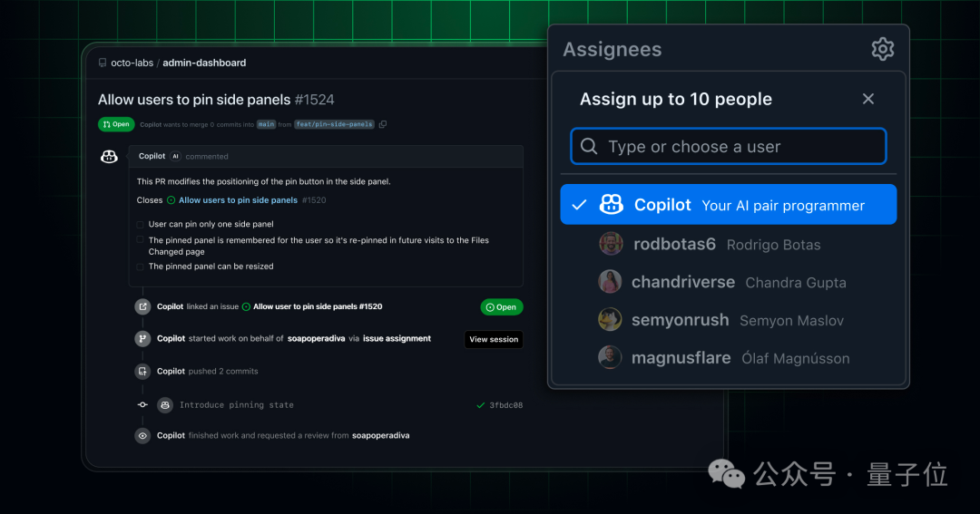Focus the Type or choose a user field
Screen dimensions: 980x514
(729, 146)
